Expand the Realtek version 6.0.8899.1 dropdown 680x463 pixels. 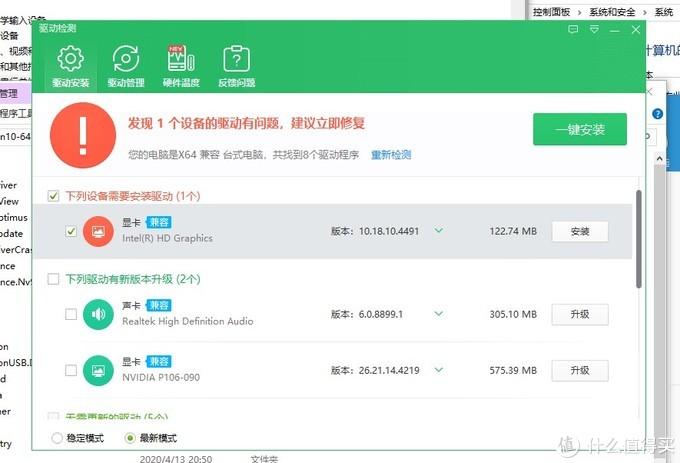click(438, 314)
